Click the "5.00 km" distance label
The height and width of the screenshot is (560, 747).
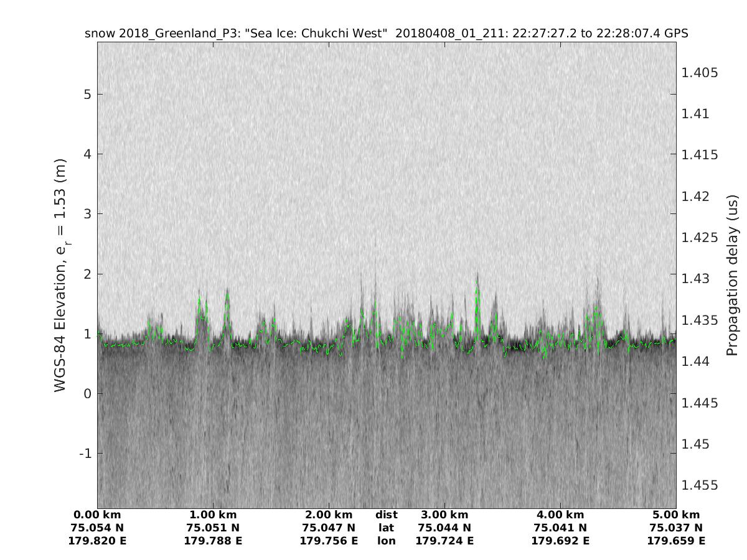coord(676,515)
